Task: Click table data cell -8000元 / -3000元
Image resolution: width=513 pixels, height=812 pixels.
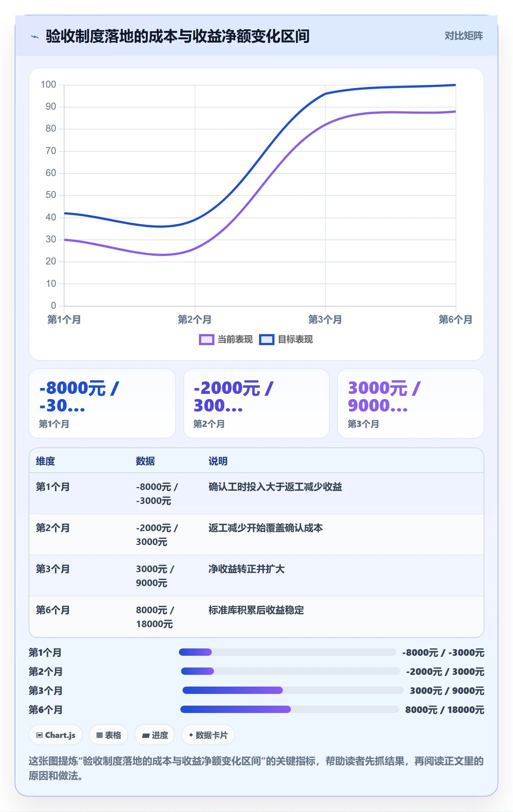Action: (157, 494)
